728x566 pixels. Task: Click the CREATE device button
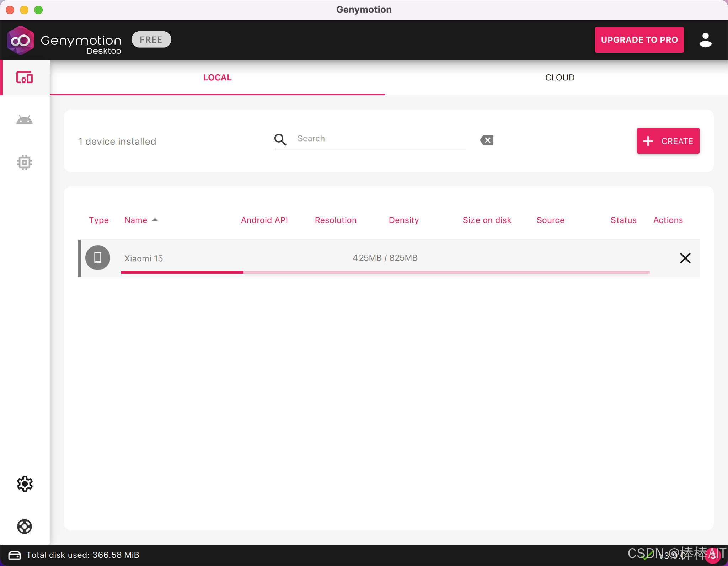tap(668, 141)
